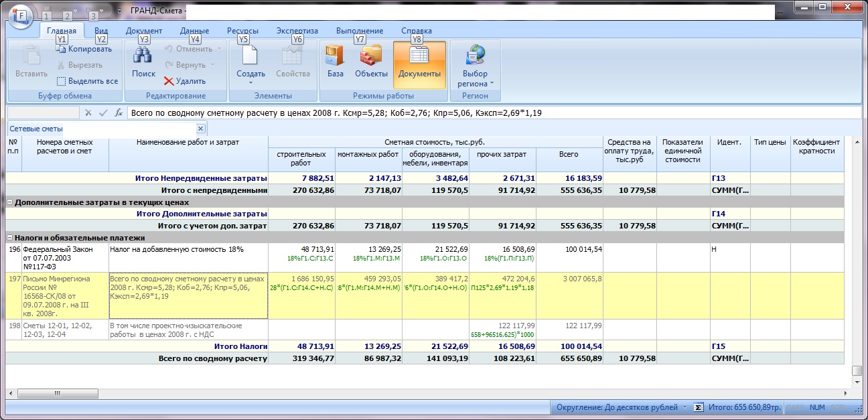Close the Сетевые сметы tab
This screenshot has height=420, width=868.
(200, 128)
